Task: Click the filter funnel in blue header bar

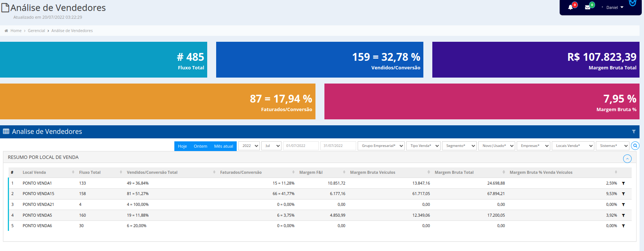Action: (634, 132)
